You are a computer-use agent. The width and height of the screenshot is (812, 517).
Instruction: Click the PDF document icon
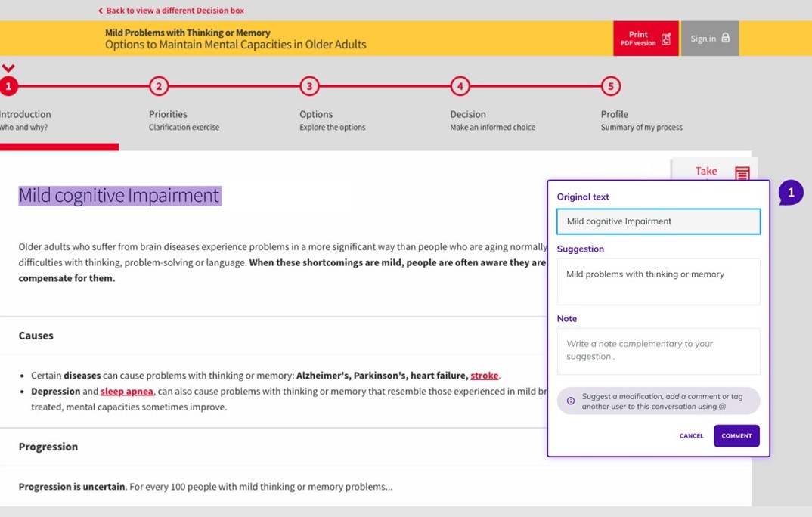click(x=666, y=39)
